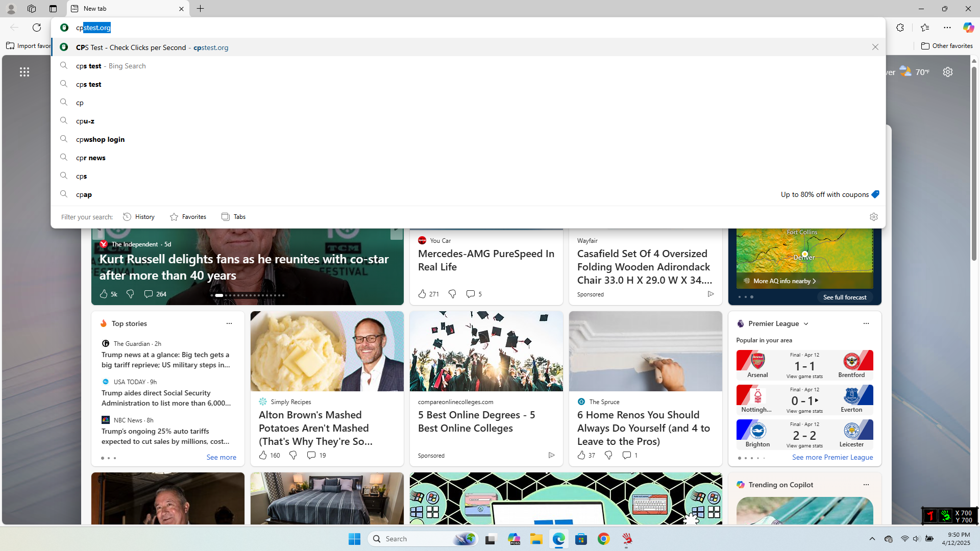Open The Guardian Trump news headline

click(x=165, y=360)
